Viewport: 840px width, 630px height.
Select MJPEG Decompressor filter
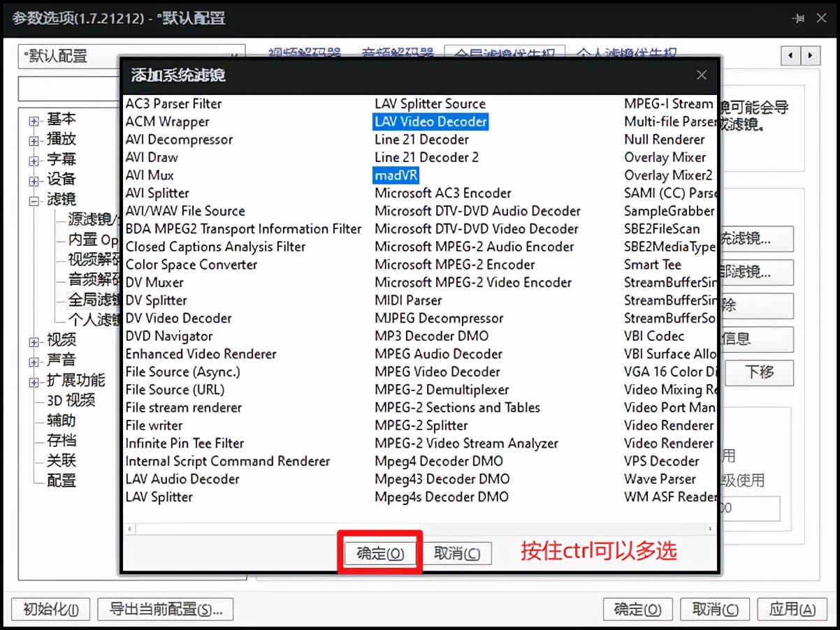(x=439, y=318)
